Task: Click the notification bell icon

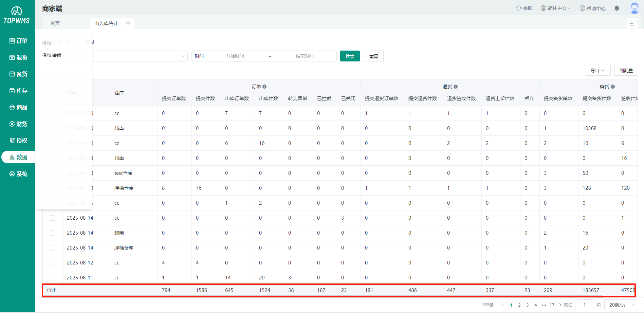Action: (x=617, y=8)
